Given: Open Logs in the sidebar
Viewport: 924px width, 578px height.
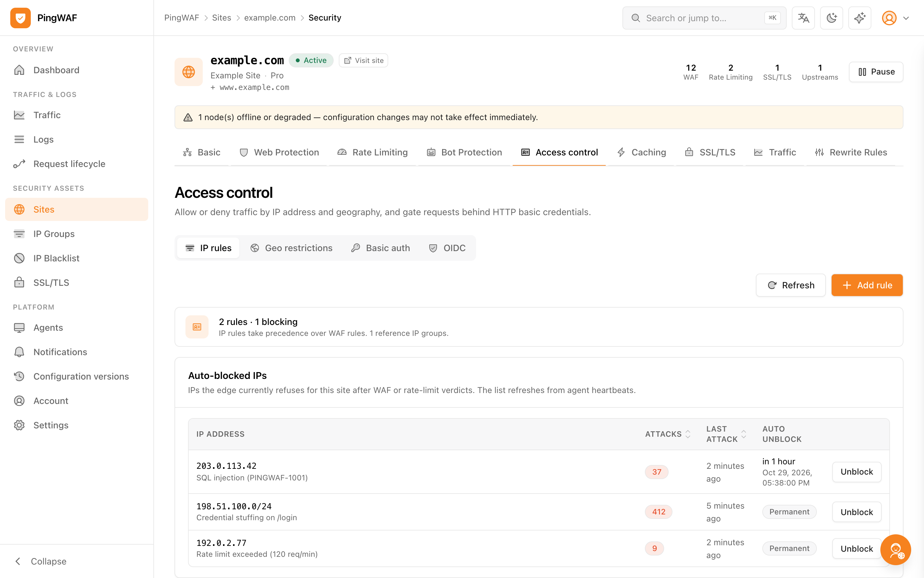Looking at the screenshot, I should 77,140.
